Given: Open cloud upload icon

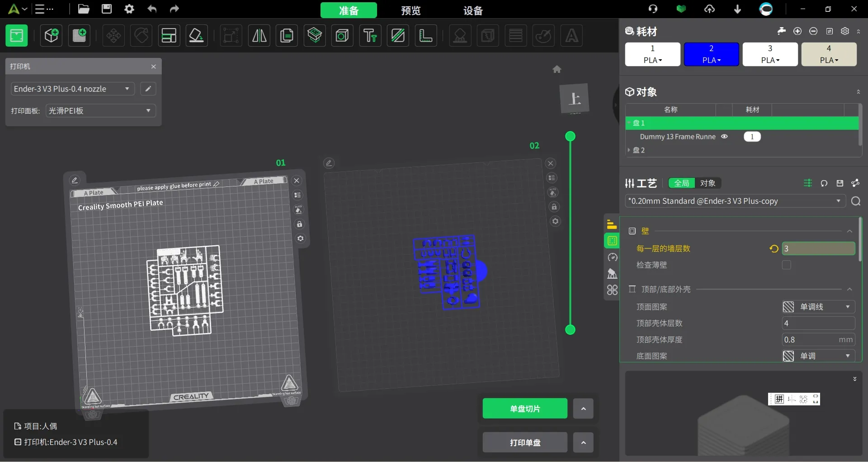Looking at the screenshot, I should tap(709, 9).
